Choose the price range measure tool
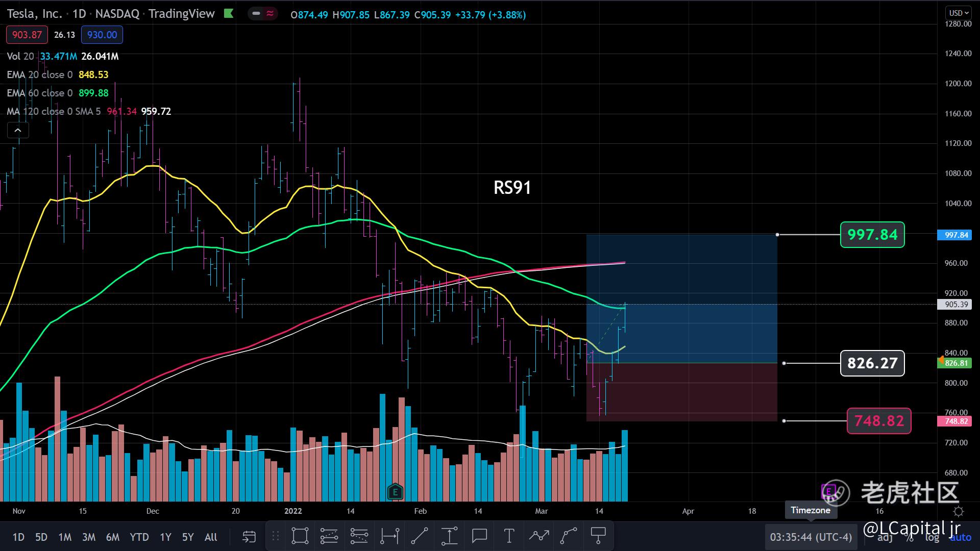This screenshot has height=551, width=980. tap(449, 536)
